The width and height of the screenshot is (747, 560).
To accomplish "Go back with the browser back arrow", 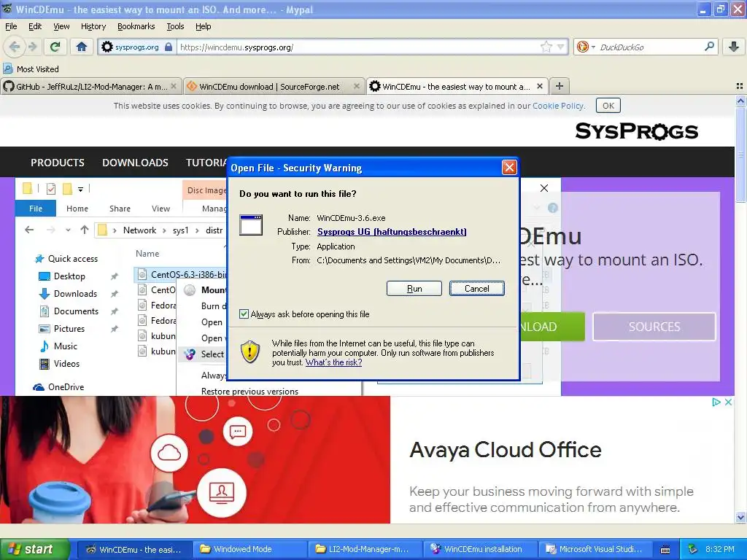I will 15,47.
